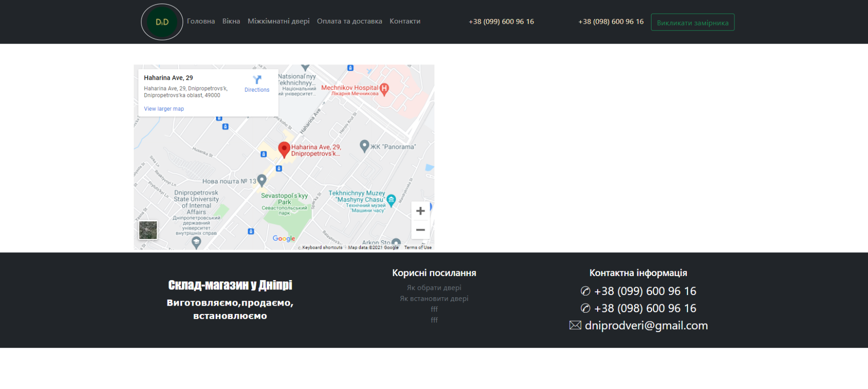
Task: Click footer number +38 (098) 600 96 16
Action: (645, 308)
